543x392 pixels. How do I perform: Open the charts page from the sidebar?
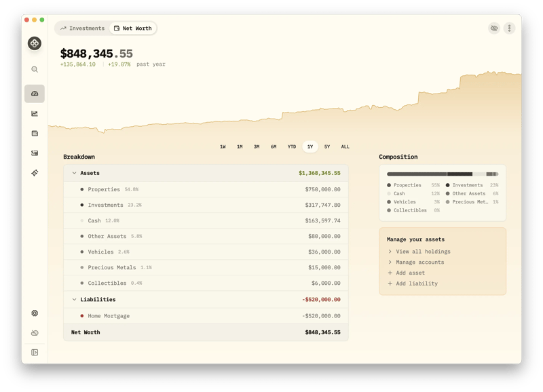tap(33, 114)
